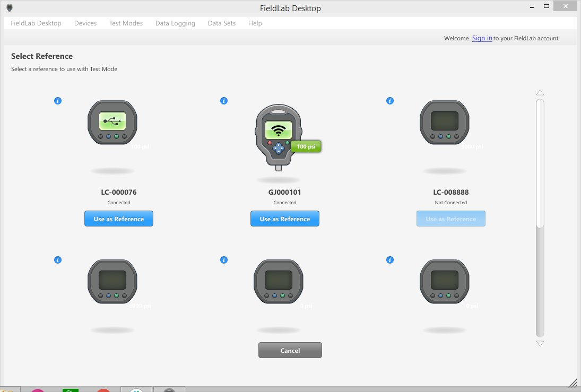Click the bottom-middle offline gauge image
581x392 pixels.
tap(278, 282)
